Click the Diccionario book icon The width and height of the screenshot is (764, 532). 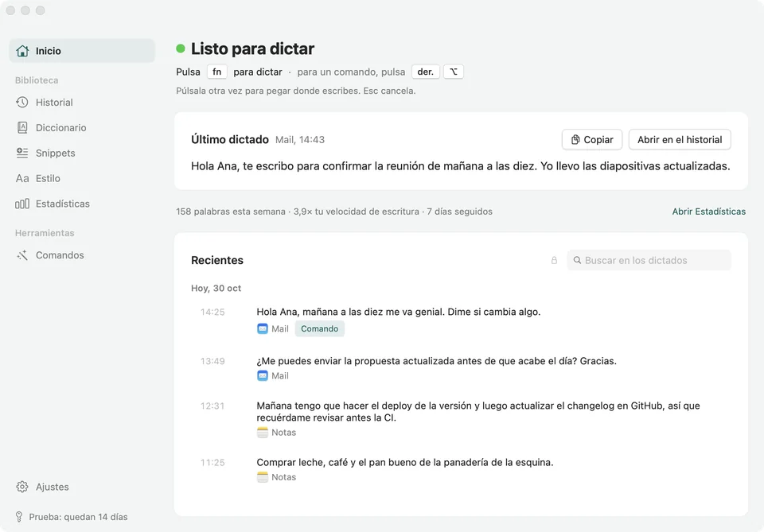(22, 127)
